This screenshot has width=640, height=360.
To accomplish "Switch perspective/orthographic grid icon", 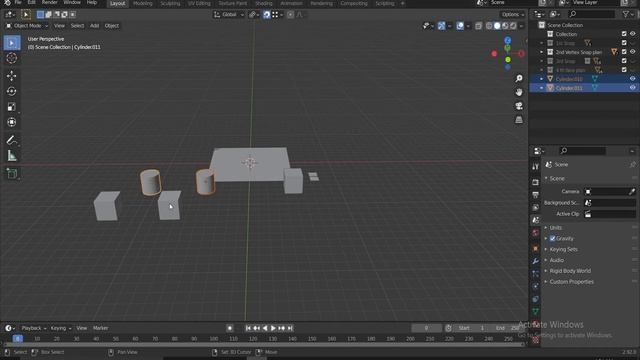I will pyautogui.click(x=519, y=120).
